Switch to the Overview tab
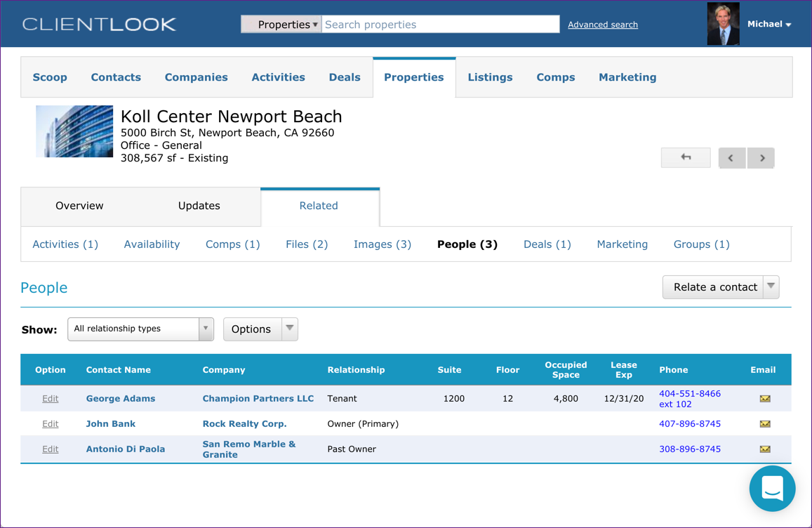This screenshot has height=528, width=812. click(x=79, y=206)
